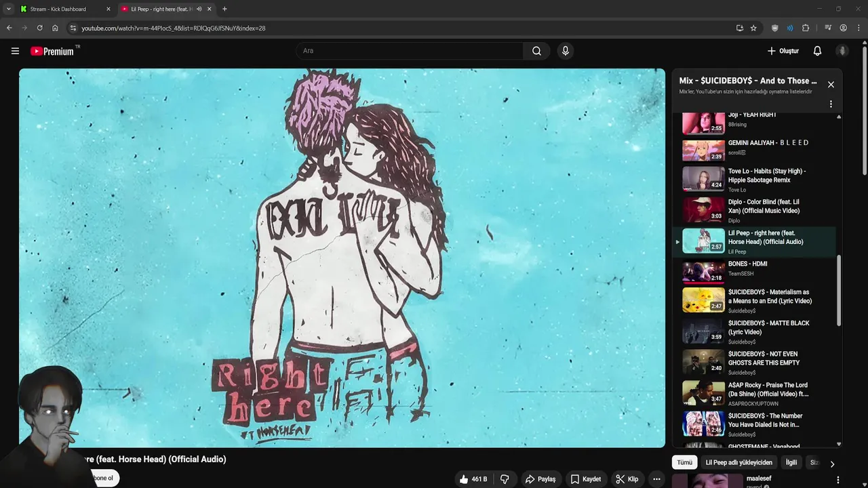868x488 pixels.
Task: Click the search magnifier button
Action: click(x=536, y=51)
